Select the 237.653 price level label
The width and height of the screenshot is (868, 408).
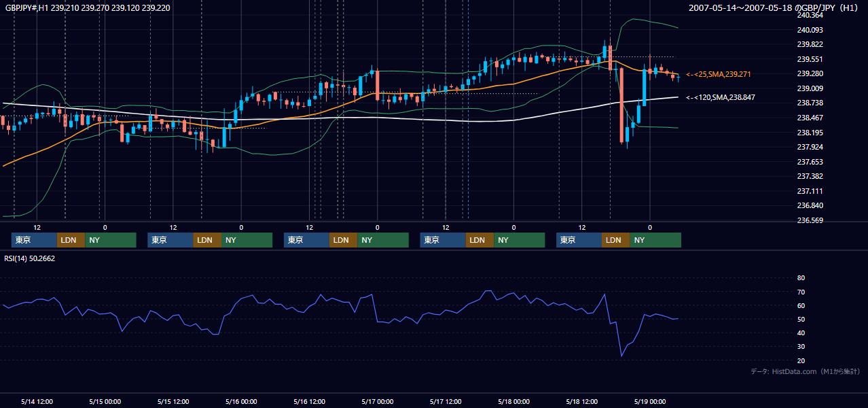[x=810, y=162]
